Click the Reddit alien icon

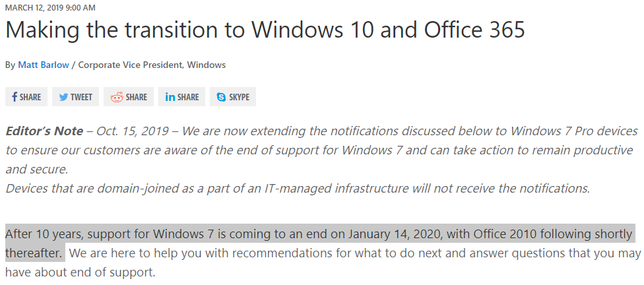[x=117, y=97]
